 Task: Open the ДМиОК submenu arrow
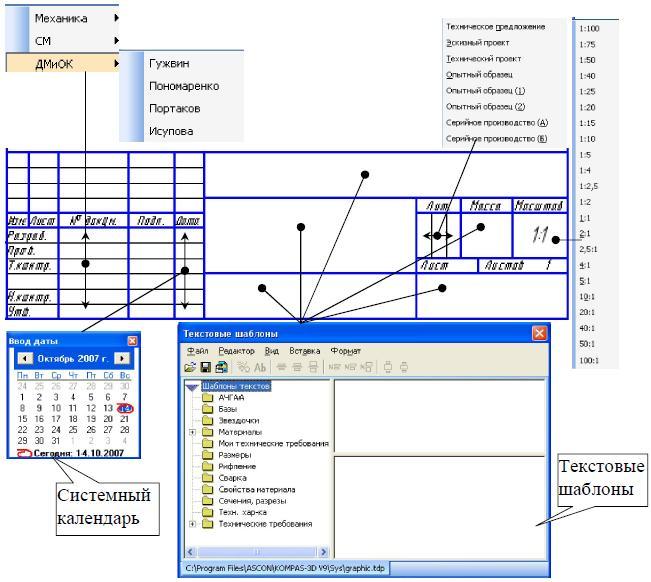tap(116, 64)
